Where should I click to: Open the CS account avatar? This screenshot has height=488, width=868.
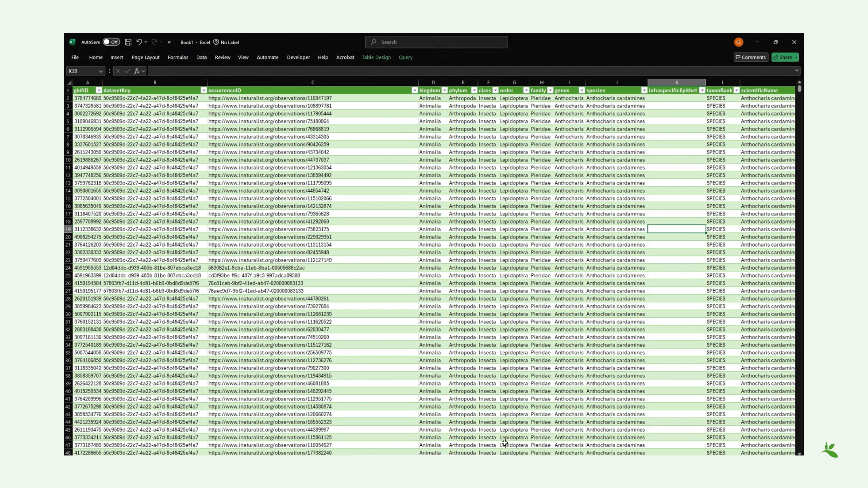click(738, 42)
